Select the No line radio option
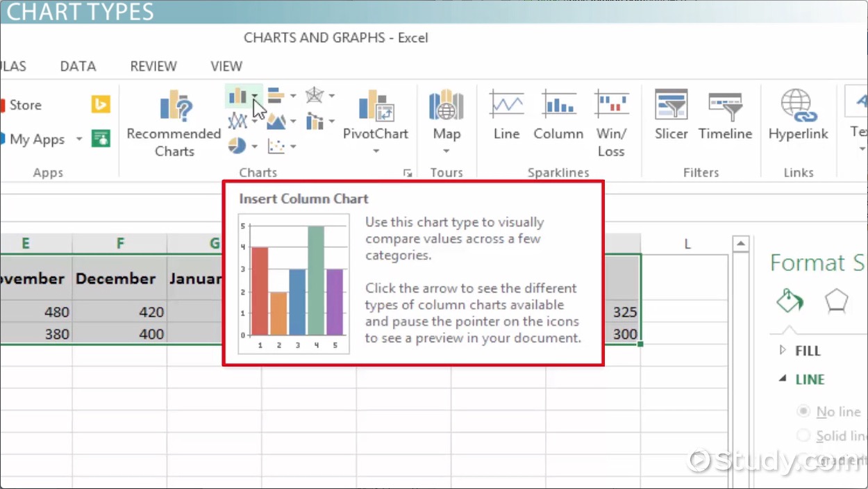868x489 pixels. point(803,412)
